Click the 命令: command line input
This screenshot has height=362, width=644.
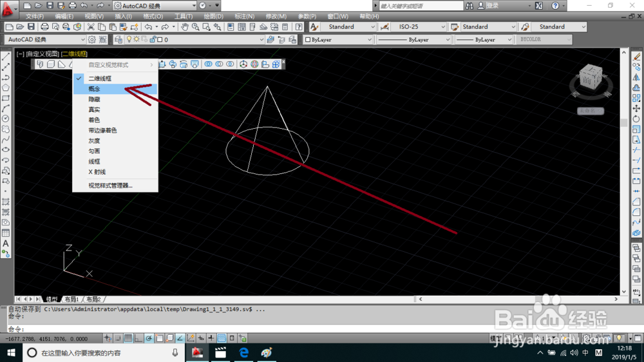tap(312, 329)
